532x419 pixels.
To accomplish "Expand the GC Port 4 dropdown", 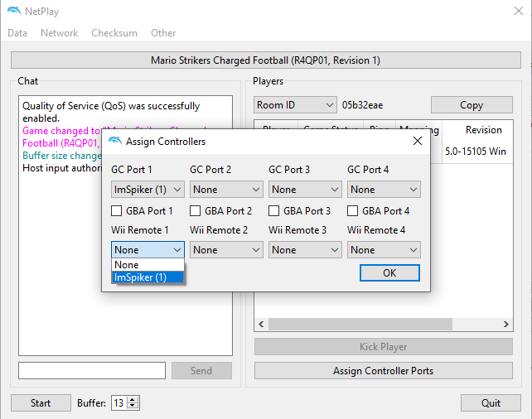I will [384, 190].
